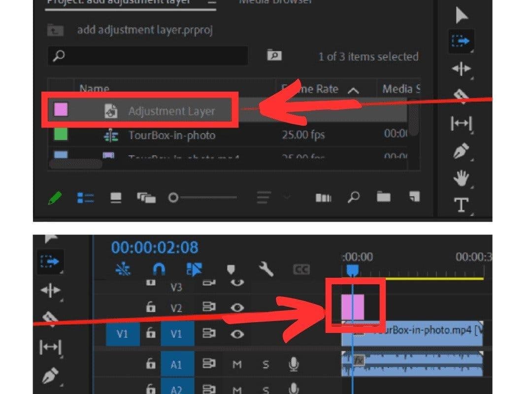Select the Type tool in the toolbar
The image size is (532, 394).
tap(461, 204)
